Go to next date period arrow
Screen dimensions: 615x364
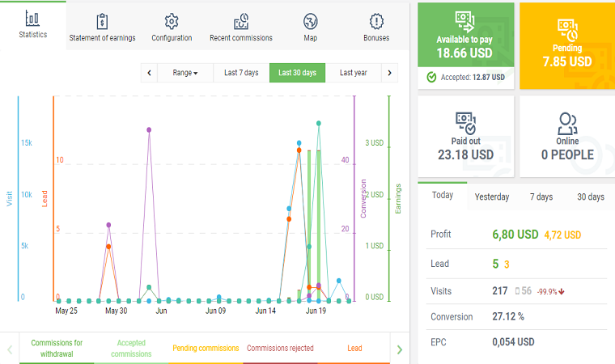click(389, 73)
